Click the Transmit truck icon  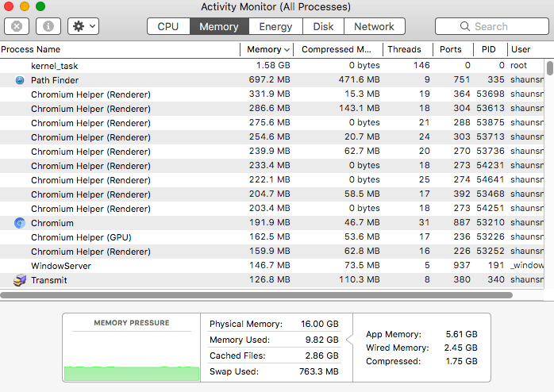[20, 280]
